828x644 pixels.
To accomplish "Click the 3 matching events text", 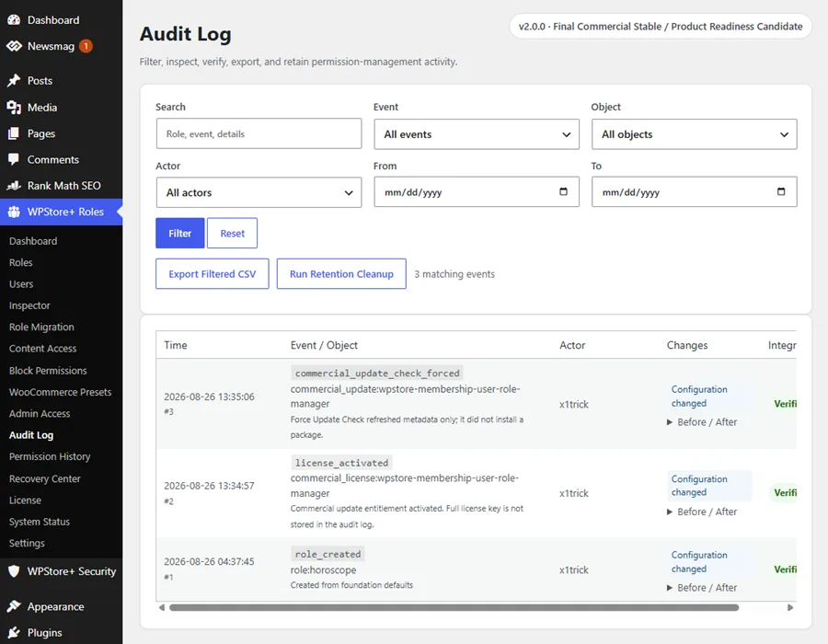I will (454, 274).
